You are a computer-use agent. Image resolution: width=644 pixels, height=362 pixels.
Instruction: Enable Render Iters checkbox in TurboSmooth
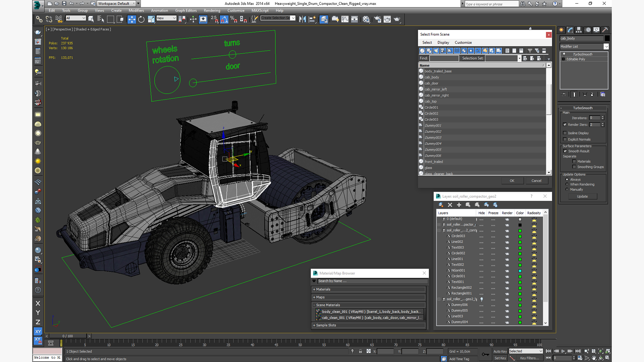pos(565,124)
